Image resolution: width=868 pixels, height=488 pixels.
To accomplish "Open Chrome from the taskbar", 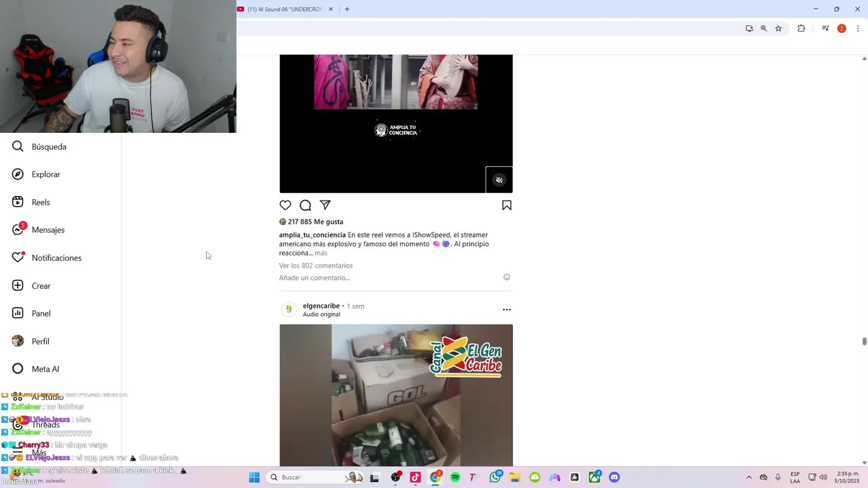I will tap(435, 477).
